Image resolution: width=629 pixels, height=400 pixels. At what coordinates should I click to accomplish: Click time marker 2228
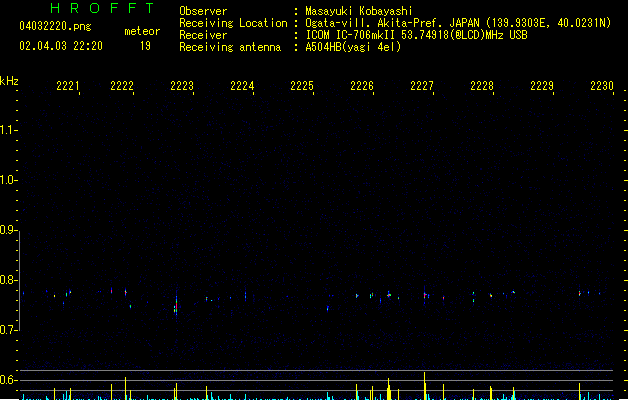[482, 86]
